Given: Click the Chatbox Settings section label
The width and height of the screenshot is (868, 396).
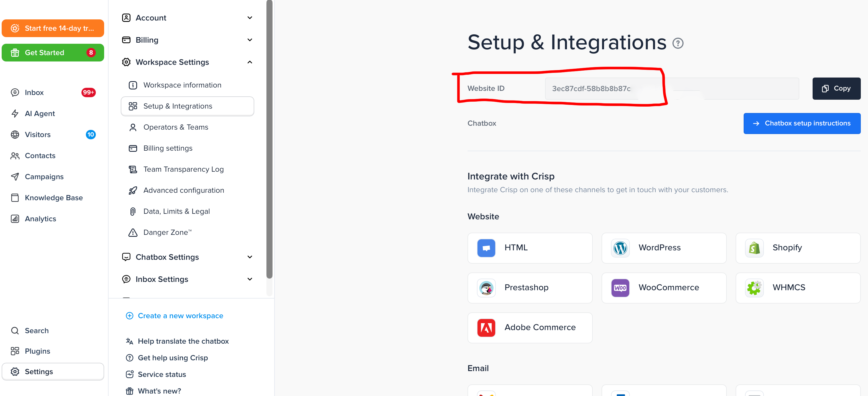Looking at the screenshot, I should tap(167, 257).
